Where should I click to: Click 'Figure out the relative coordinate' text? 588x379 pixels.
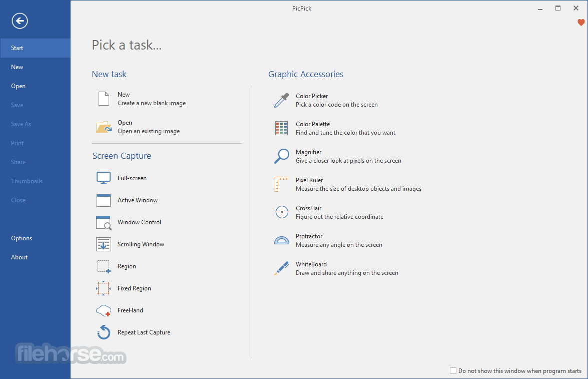[x=339, y=217]
